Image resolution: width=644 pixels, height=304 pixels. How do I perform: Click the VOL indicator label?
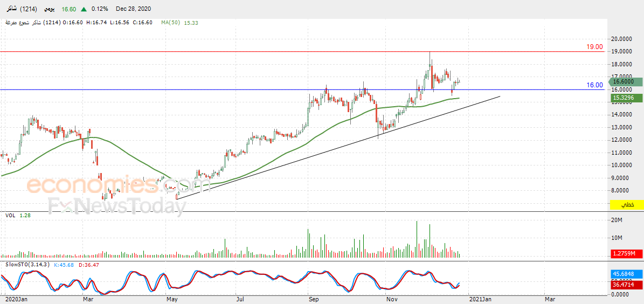pyautogui.click(x=10, y=215)
